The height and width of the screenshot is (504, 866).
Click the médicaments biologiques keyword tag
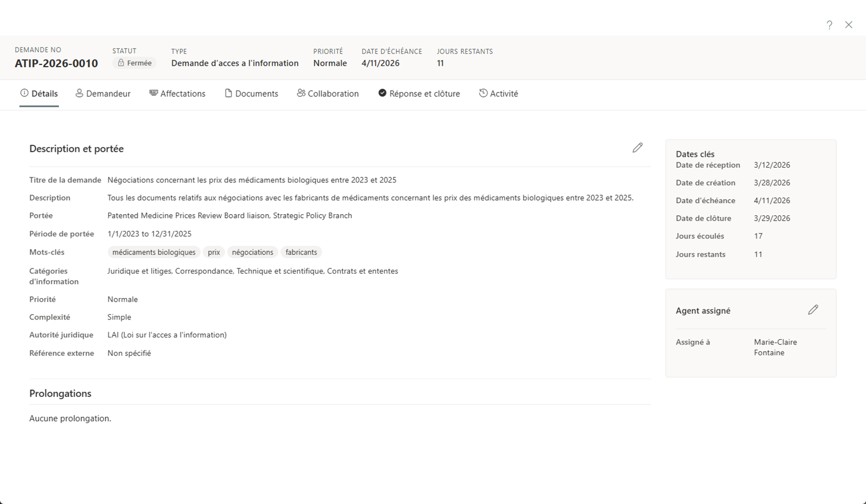(154, 253)
